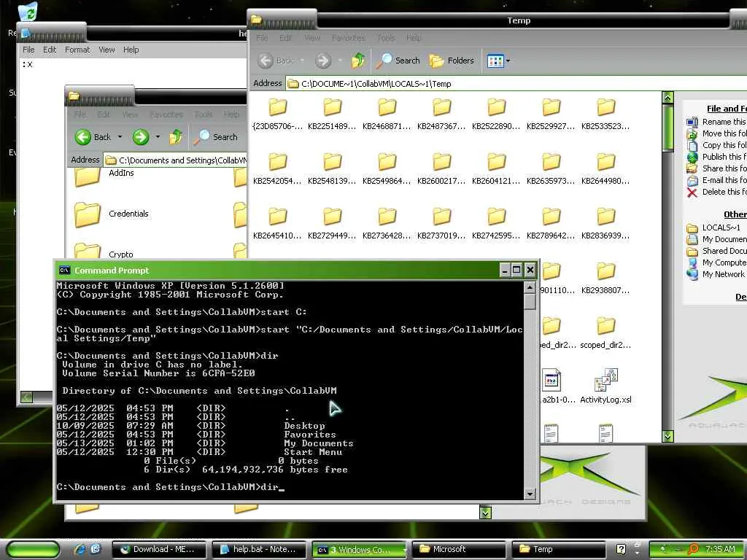Launch Internet Explorer quick launch icon

tap(80, 550)
